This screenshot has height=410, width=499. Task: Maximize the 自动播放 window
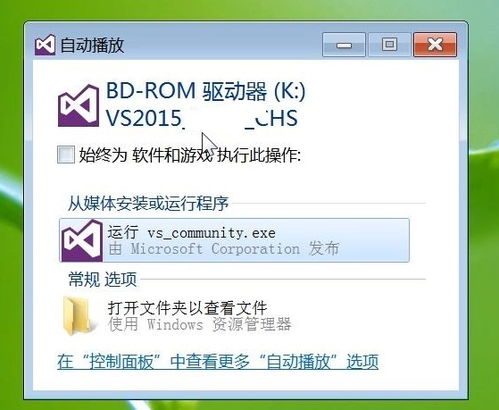click(x=389, y=45)
